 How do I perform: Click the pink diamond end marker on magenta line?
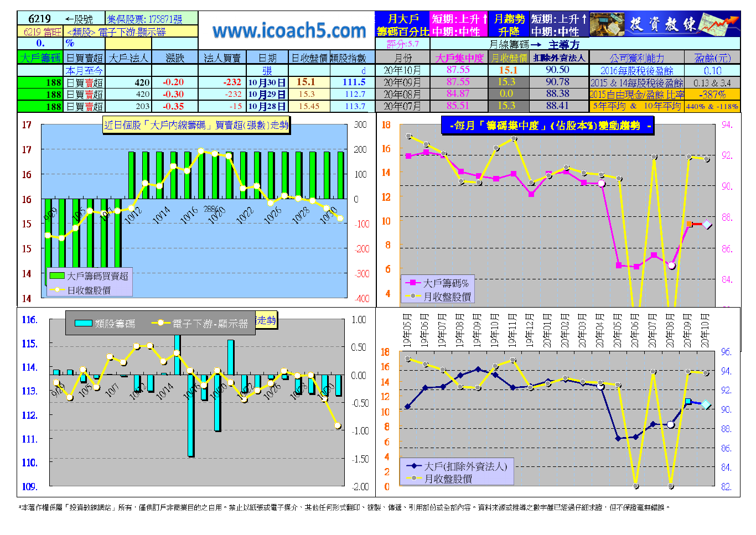point(706,224)
